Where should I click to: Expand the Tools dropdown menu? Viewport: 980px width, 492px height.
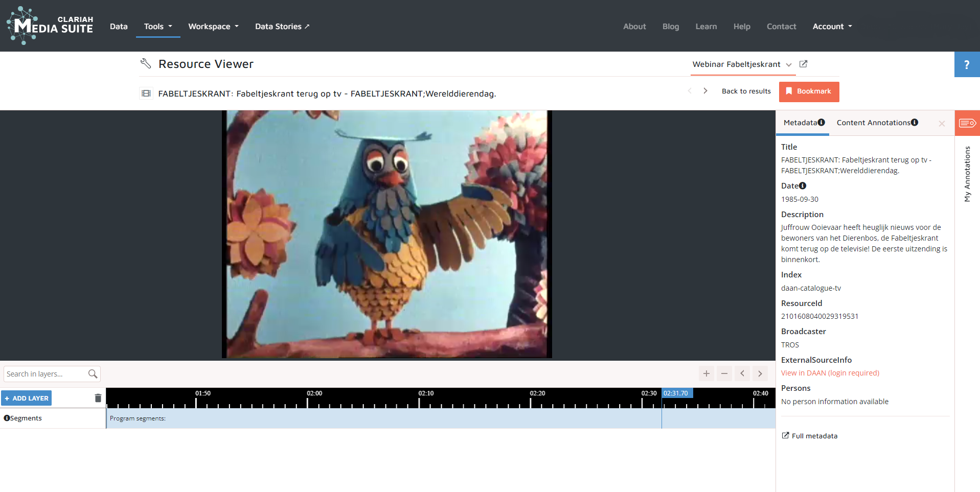tap(158, 27)
